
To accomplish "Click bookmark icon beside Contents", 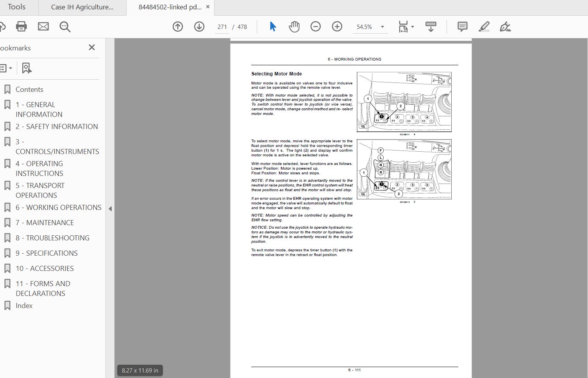I will tap(7, 90).
